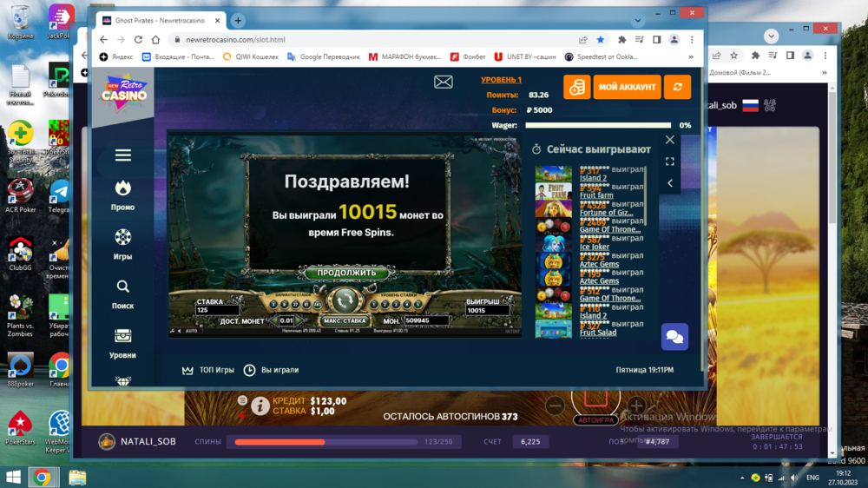Open the live chat bubble button
This screenshot has height=488, width=868.
pyautogui.click(x=674, y=336)
